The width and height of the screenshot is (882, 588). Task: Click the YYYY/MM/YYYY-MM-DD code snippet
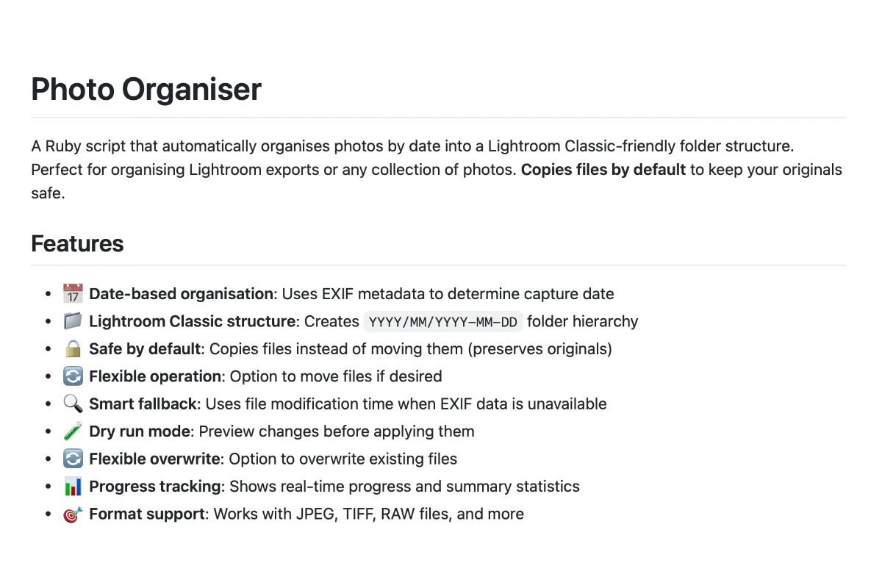click(x=443, y=322)
